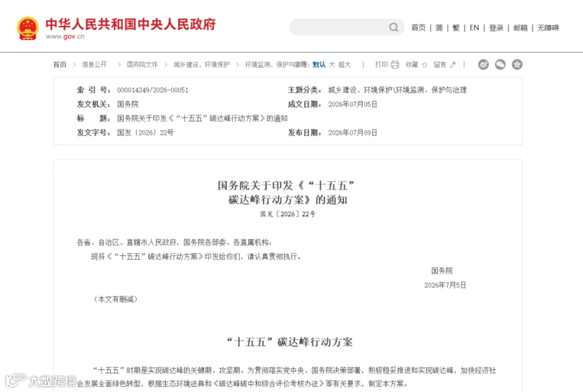Open 信息公开 breadcrumb
This screenshot has height=392, width=583.
coord(95,64)
